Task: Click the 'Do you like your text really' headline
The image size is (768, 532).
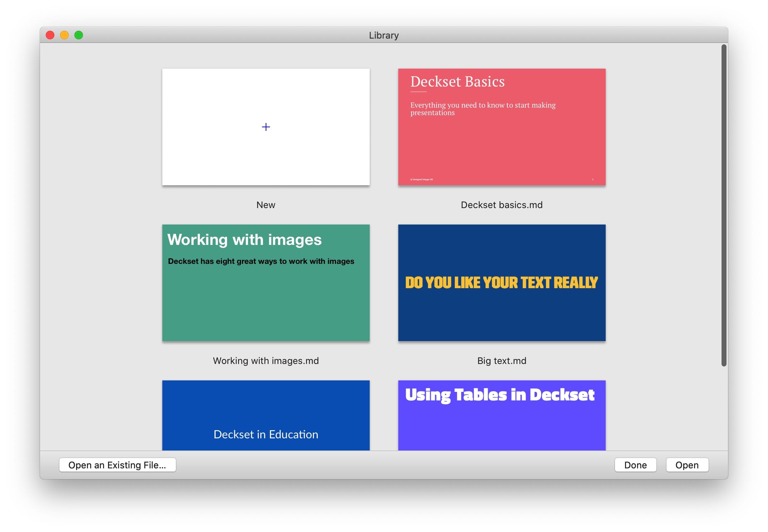Action: point(501,282)
